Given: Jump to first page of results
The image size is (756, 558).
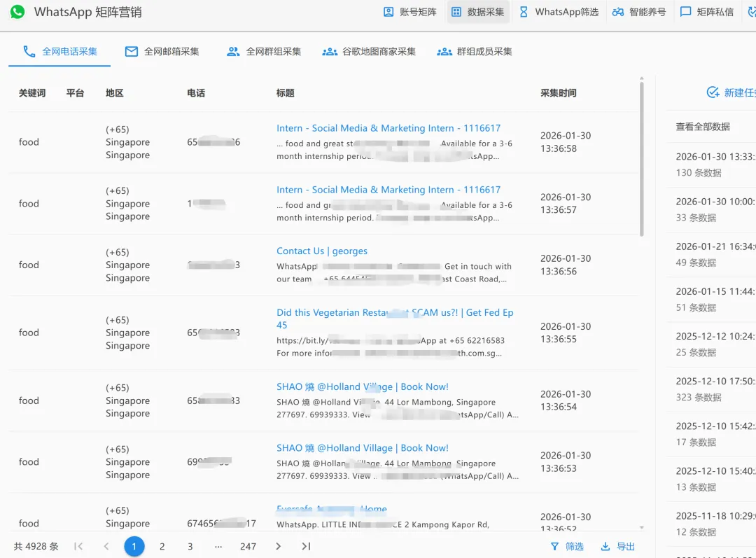Looking at the screenshot, I should 78,546.
